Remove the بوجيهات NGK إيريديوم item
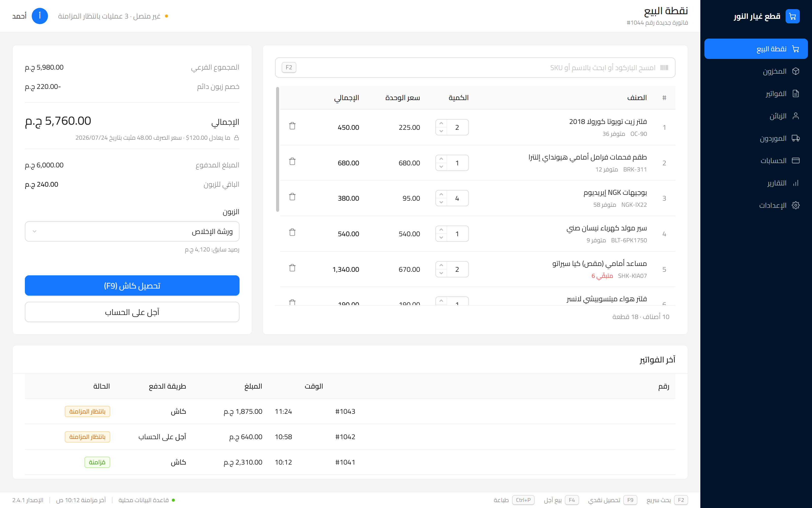Image resolution: width=812 pixels, height=508 pixels. pos(292,197)
